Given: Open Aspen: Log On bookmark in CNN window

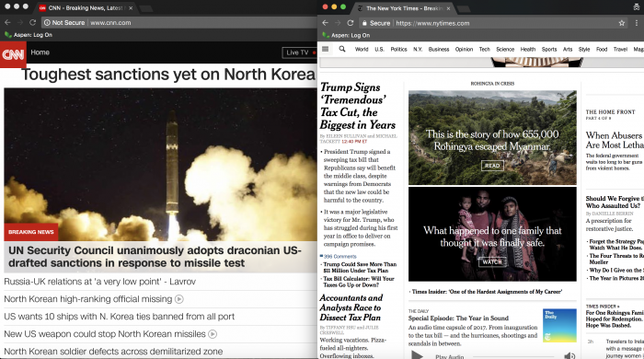Looking at the screenshot, I should (29, 35).
